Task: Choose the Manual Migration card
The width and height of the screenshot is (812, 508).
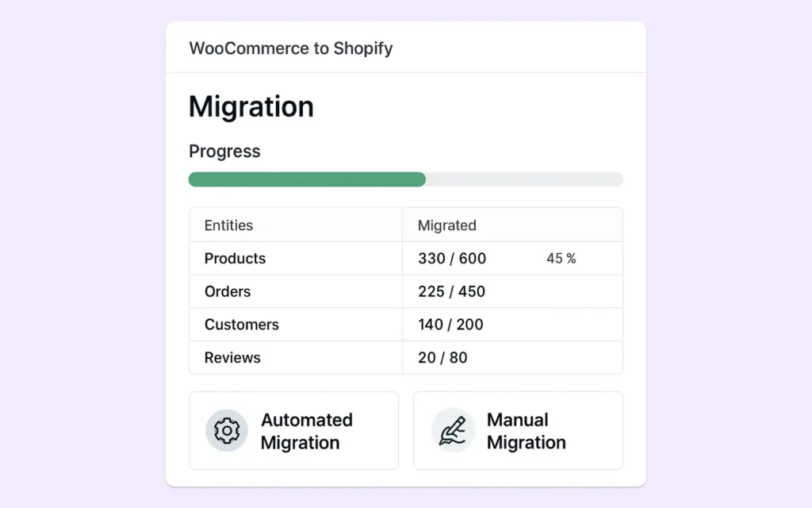Action: coord(518,431)
